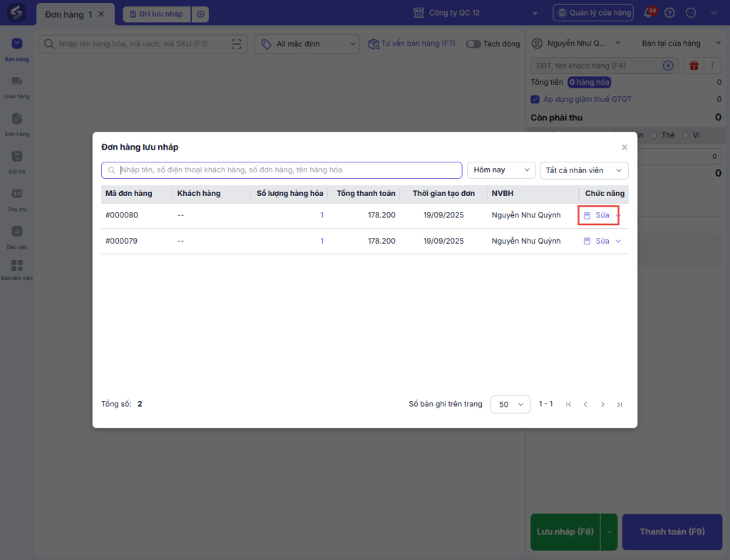
Task: Open the Bán tại cửa hàng dropdown
Action: 681,43
